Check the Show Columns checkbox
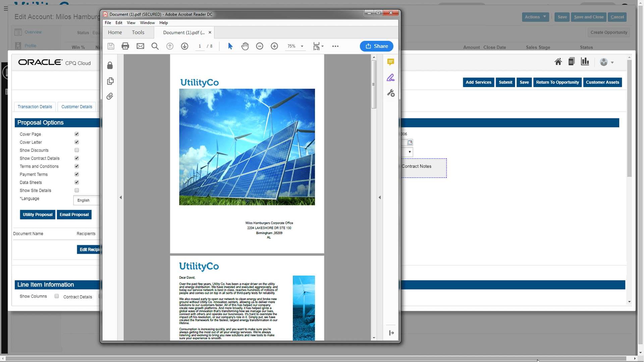The image size is (644, 362). pyautogui.click(x=56, y=296)
